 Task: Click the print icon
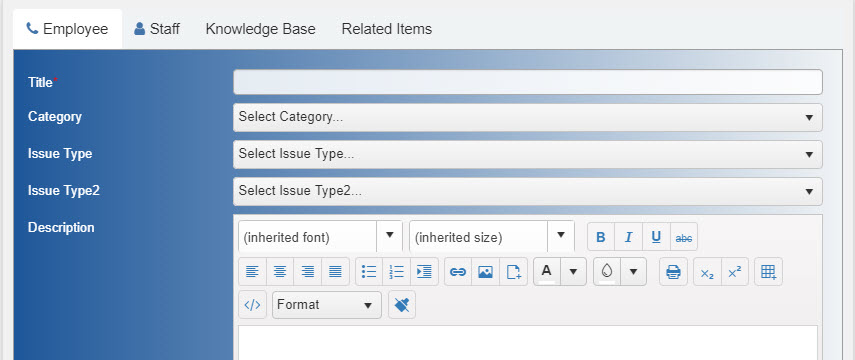(673, 272)
